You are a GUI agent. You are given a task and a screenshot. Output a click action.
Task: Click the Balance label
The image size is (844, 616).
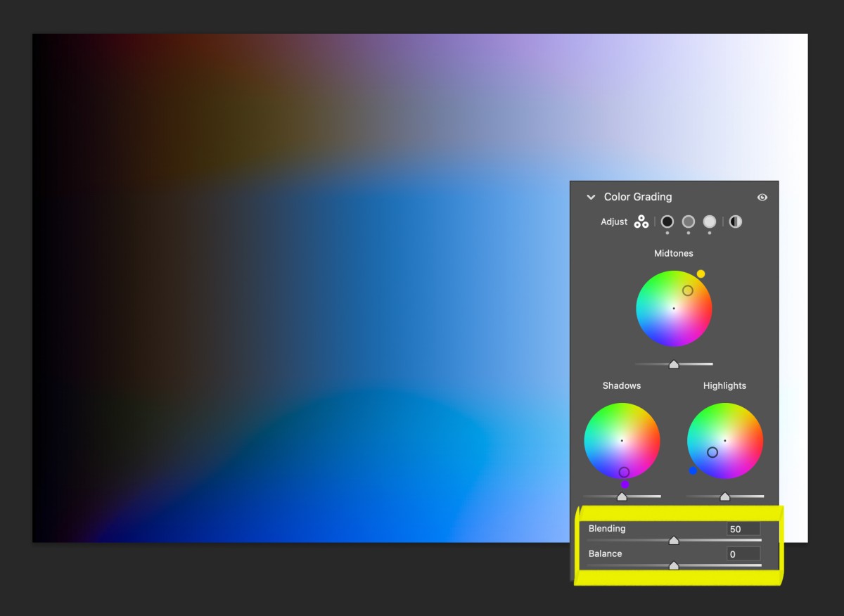pos(605,553)
